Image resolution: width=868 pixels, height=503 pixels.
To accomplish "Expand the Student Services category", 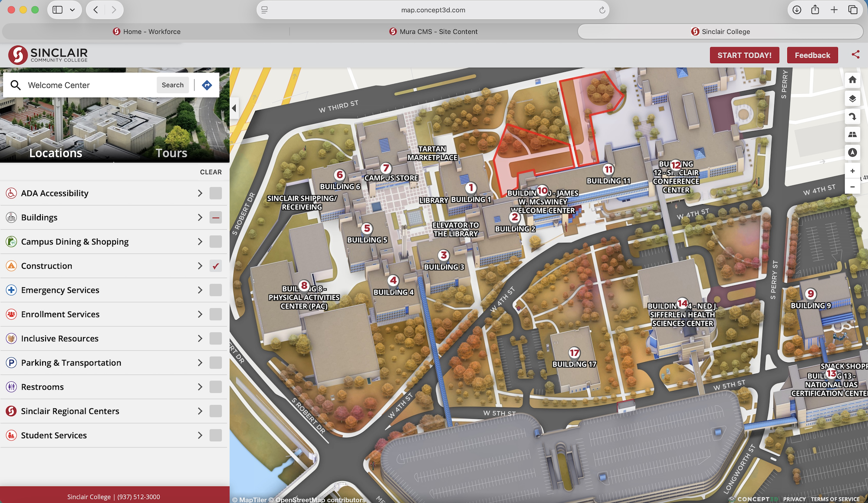I will click(x=200, y=435).
